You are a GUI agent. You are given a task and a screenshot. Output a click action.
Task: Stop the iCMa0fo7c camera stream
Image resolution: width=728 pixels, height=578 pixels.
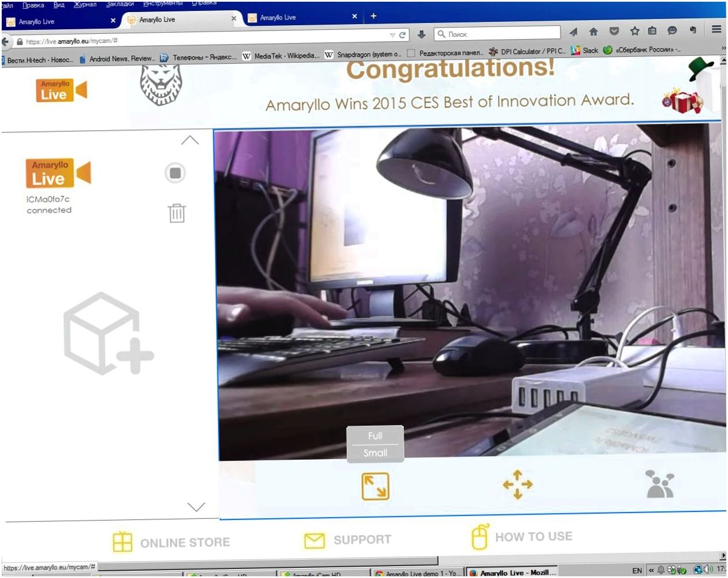click(x=175, y=173)
